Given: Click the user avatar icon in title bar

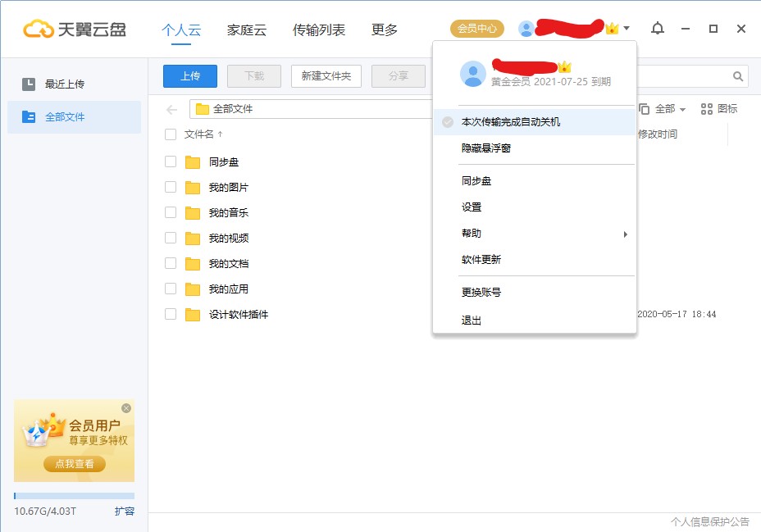Looking at the screenshot, I should coord(526,29).
